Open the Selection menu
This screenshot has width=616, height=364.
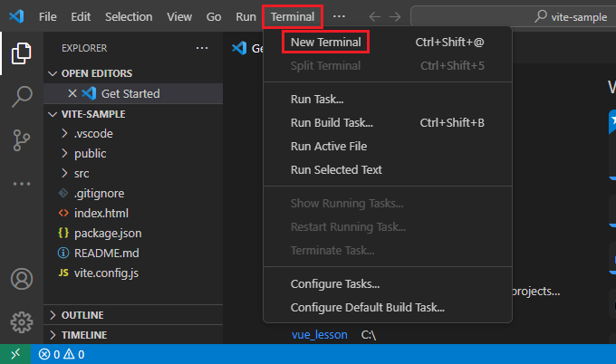click(x=129, y=16)
